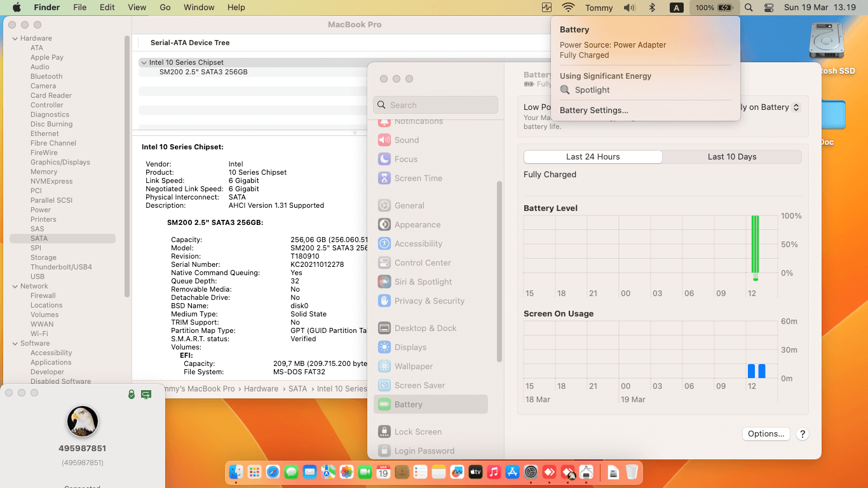Image resolution: width=868 pixels, height=488 pixels.
Task: Open Maps from the Dock
Action: [x=328, y=472]
